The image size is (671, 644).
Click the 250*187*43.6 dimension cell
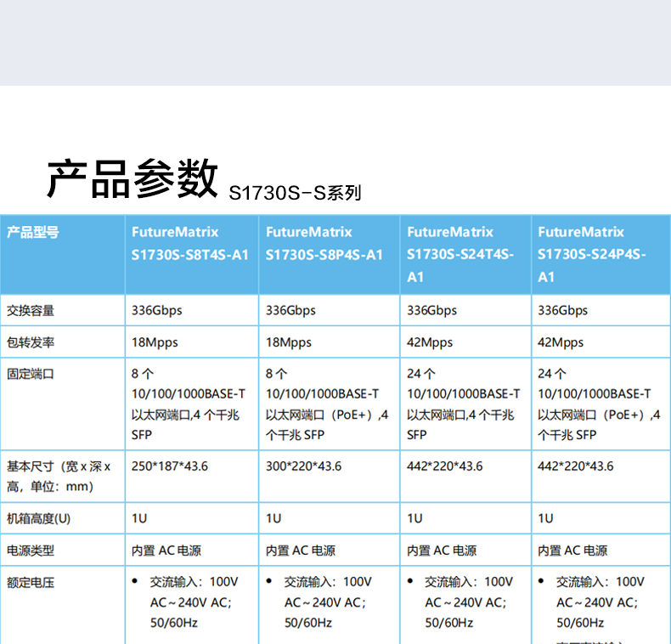170,466
